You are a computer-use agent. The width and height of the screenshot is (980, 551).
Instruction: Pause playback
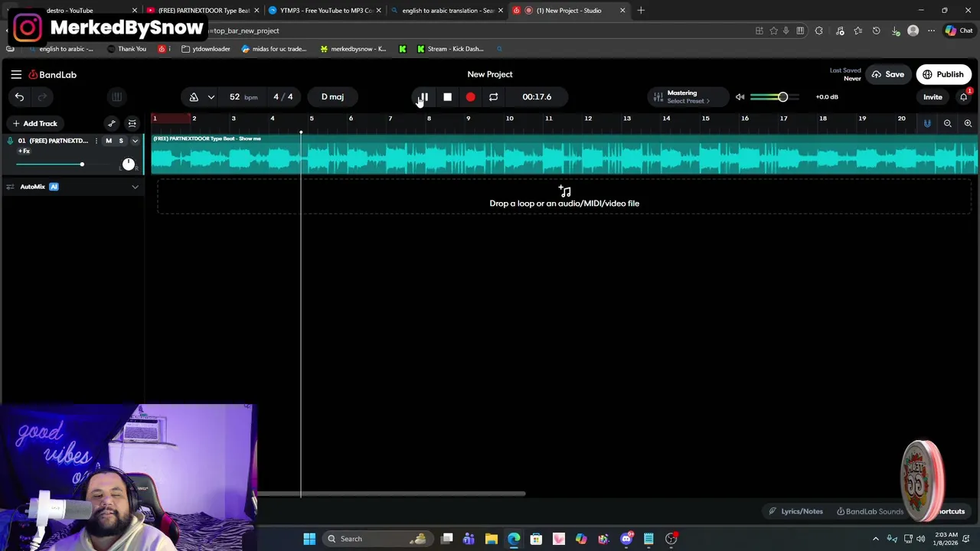(x=423, y=96)
